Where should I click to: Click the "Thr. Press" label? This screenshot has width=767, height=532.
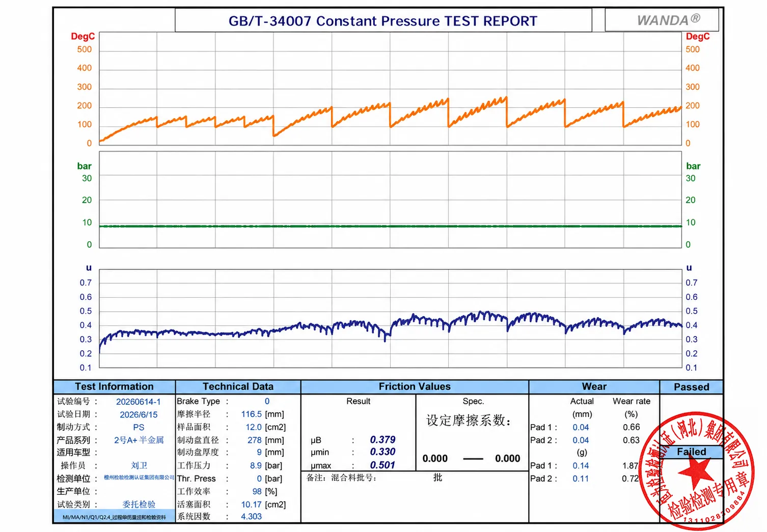tap(196, 479)
